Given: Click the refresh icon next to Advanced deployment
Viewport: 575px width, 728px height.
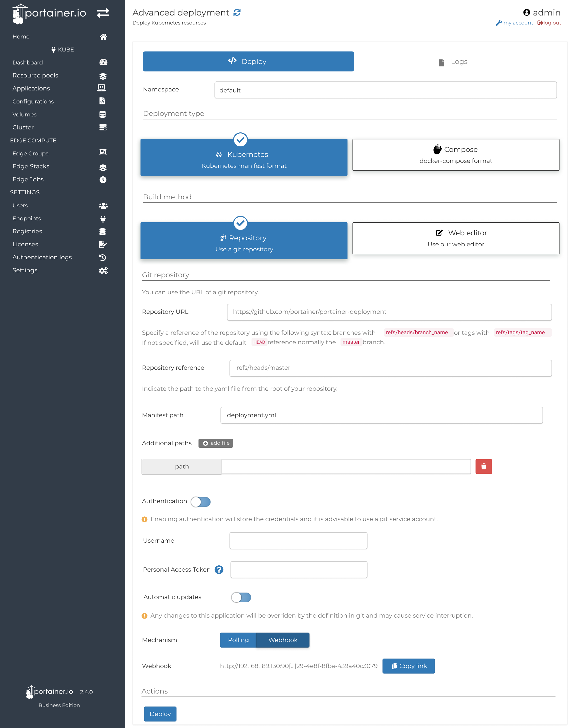Looking at the screenshot, I should click(237, 12).
